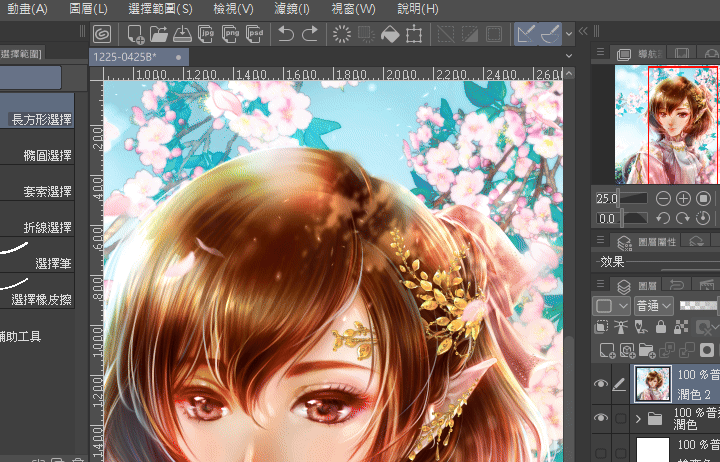
Task: Hide the 潤色 folder layer
Action: [x=601, y=417]
